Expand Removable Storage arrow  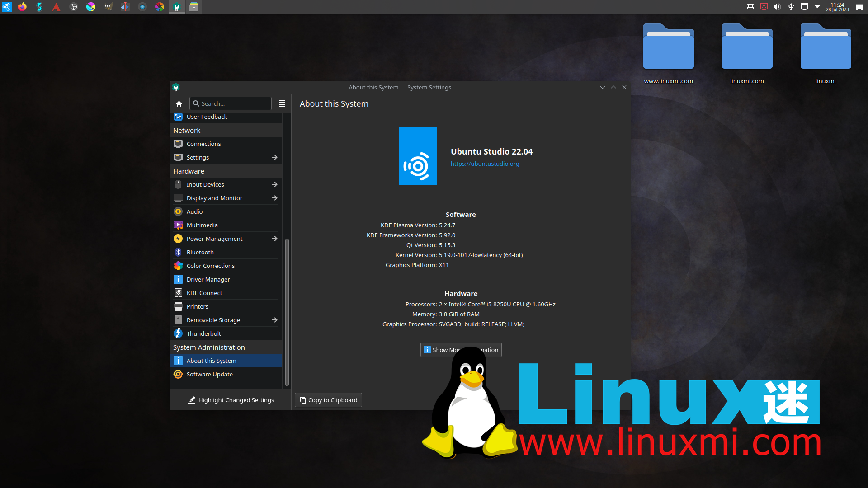(274, 320)
